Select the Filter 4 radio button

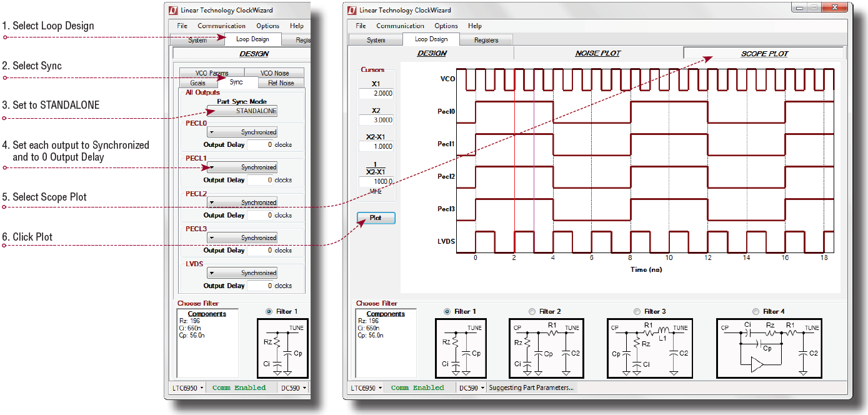(756, 311)
